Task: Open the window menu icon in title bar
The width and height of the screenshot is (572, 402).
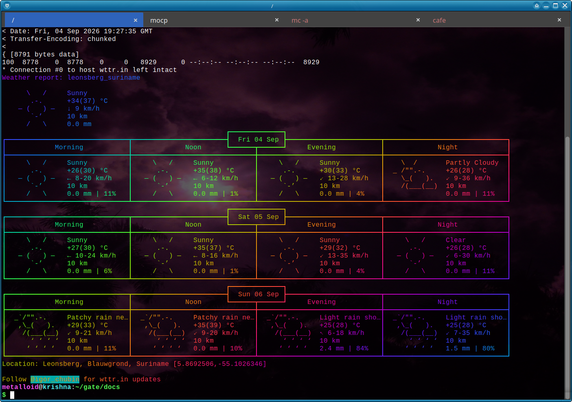Action: tap(7, 6)
